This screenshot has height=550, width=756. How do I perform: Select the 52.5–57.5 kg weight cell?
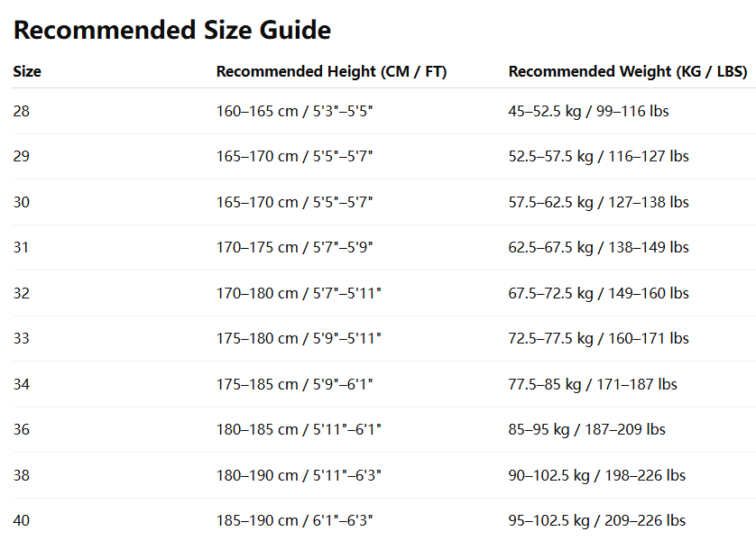598,156
